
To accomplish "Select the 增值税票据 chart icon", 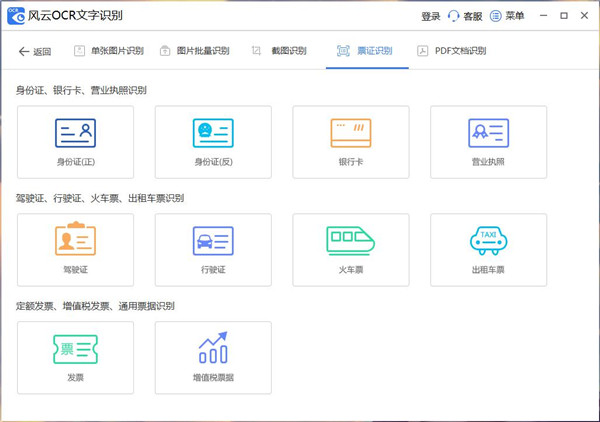I will (x=213, y=347).
